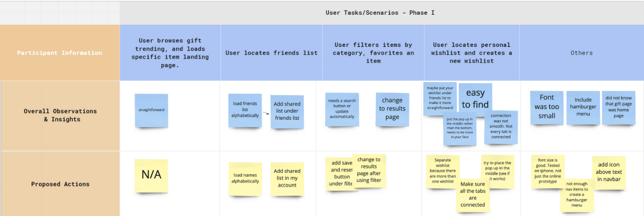Select the "easy to find" blue note

coord(475,98)
